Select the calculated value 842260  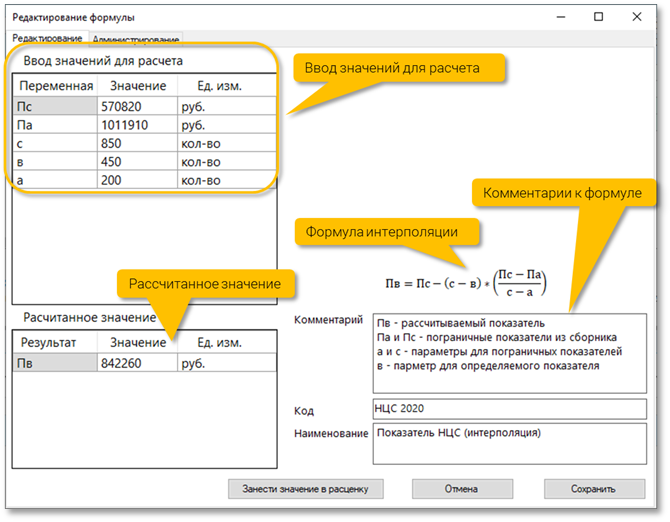pyautogui.click(x=137, y=363)
